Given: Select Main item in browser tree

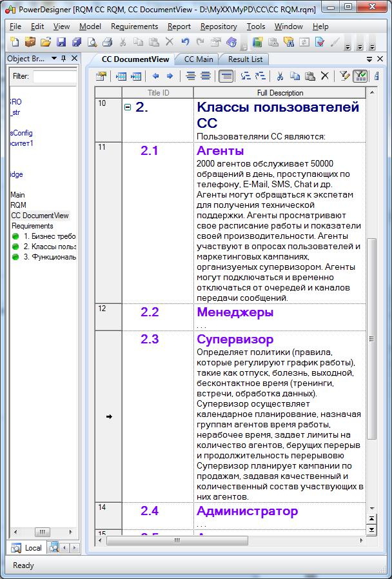Looking at the screenshot, I should [17, 194].
